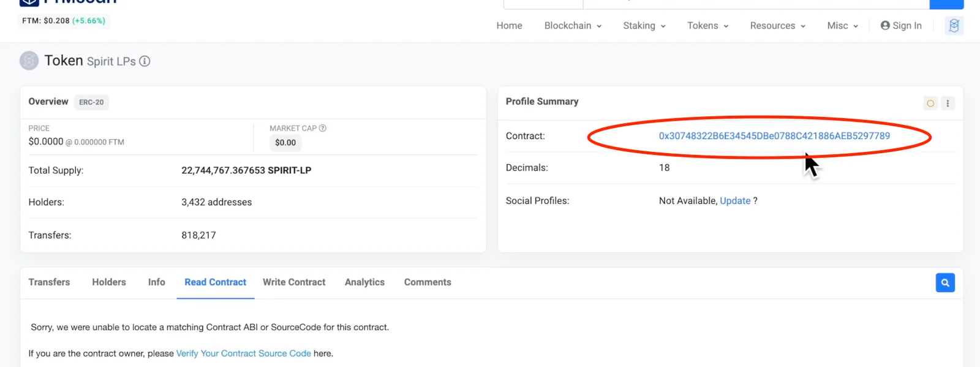Open the Misc dropdown menu
Image resolution: width=980 pixels, height=367 pixels.
(x=843, y=26)
